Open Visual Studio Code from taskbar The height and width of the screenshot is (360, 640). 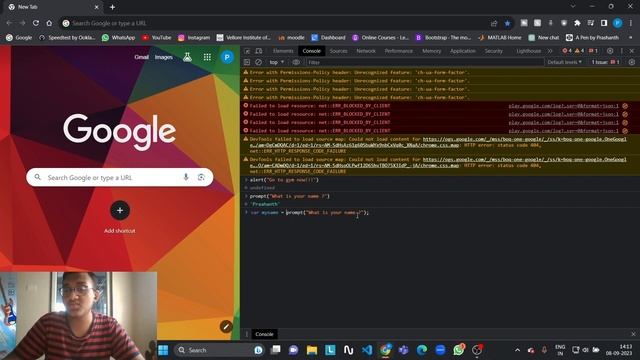click(x=367, y=350)
